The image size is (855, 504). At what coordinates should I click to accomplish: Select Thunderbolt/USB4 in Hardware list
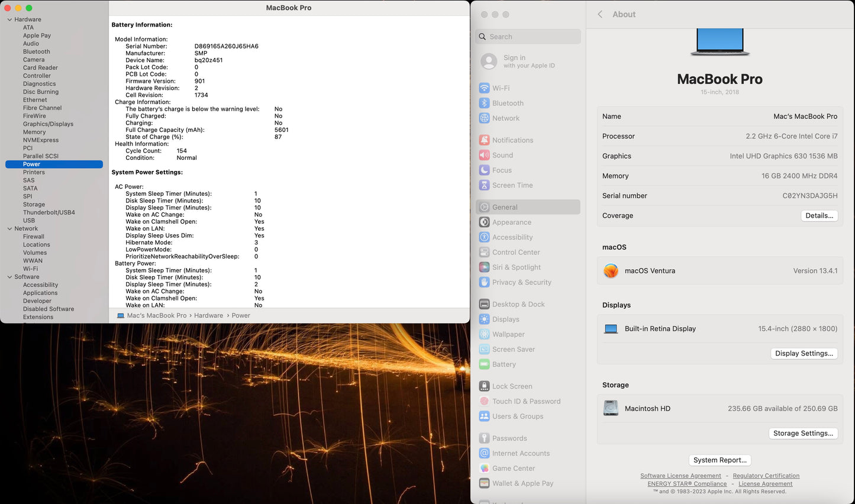(49, 212)
